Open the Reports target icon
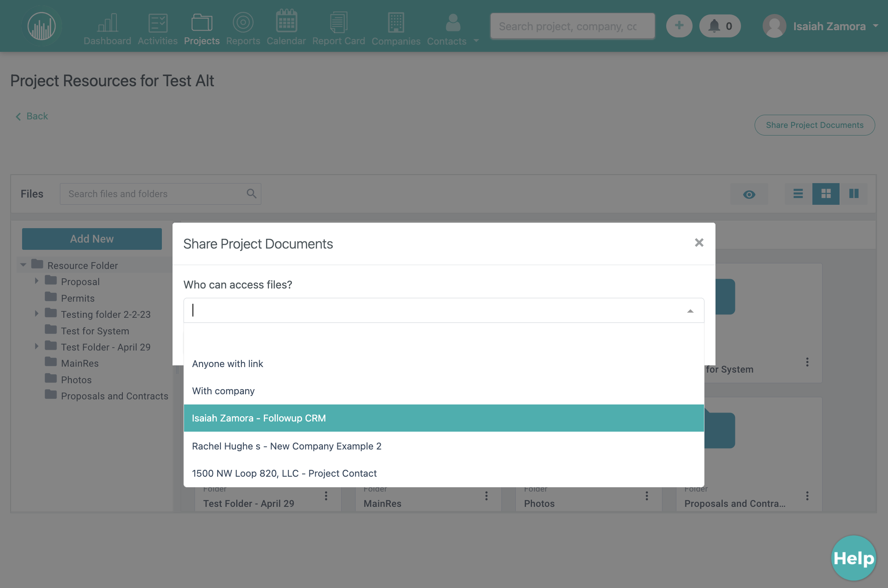 coord(243,23)
